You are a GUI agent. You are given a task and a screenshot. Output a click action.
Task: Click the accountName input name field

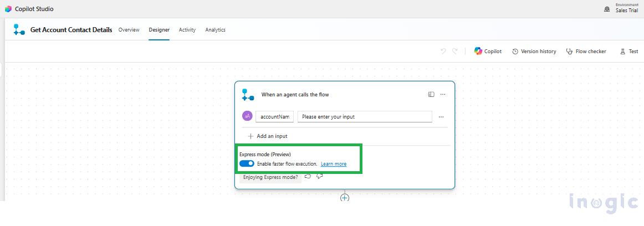[275, 116]
